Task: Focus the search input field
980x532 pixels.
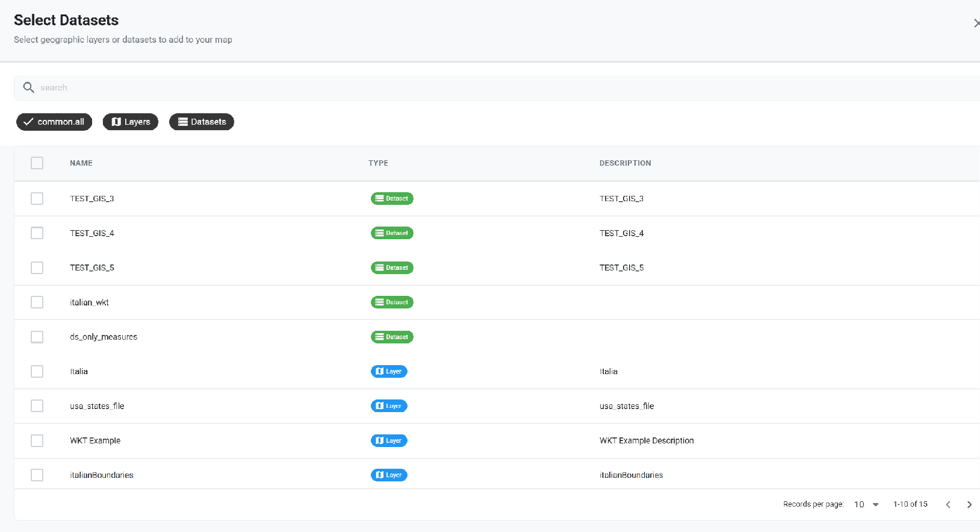Action: (497, 88)
